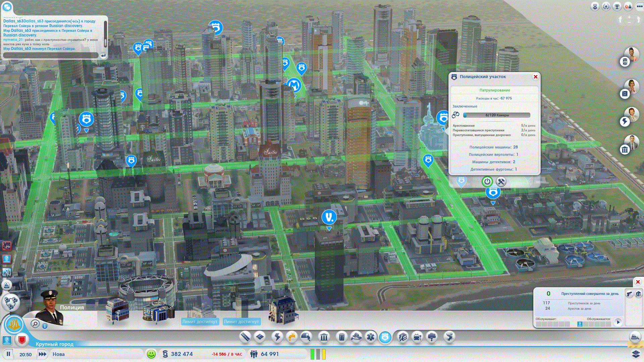644x362 pixels.
Task: Click the chat window scrollbar
Action: point(105,34)
